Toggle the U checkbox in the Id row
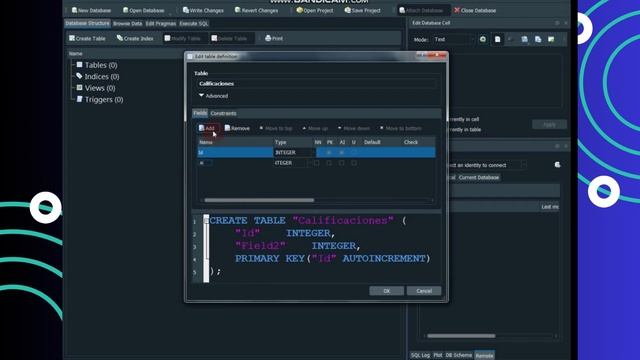 point(354,152)
